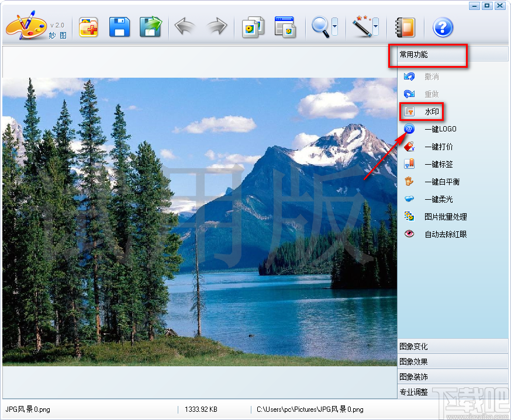Image resolution: width=511 pixels, height=420 pixels.
Task: Click the file path text in status bar
Action: click(x=310, y=409)
